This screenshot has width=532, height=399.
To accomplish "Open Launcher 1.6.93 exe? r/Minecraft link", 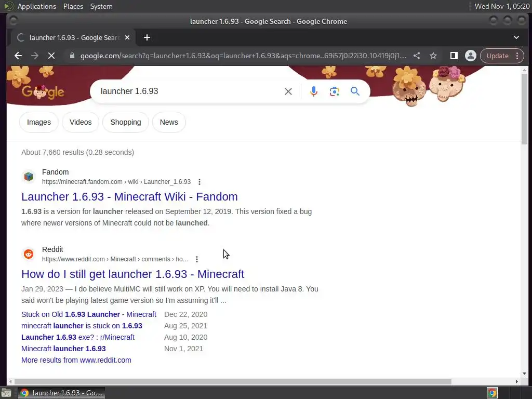I will click(78, 338).
